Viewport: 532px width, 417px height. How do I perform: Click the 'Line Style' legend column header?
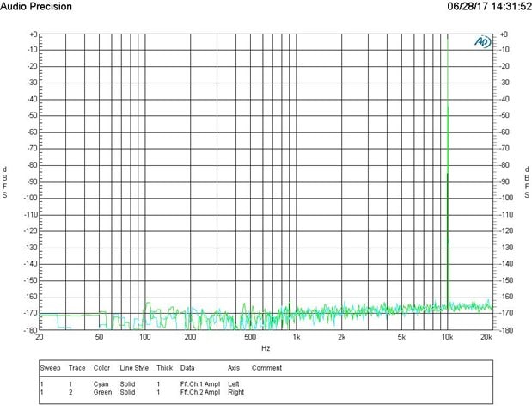tap(134, 368)
